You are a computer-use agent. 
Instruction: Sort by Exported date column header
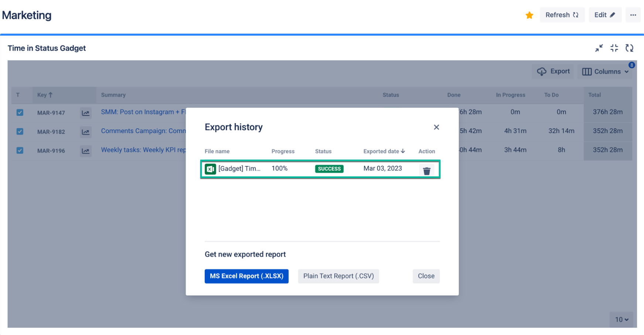384,151
